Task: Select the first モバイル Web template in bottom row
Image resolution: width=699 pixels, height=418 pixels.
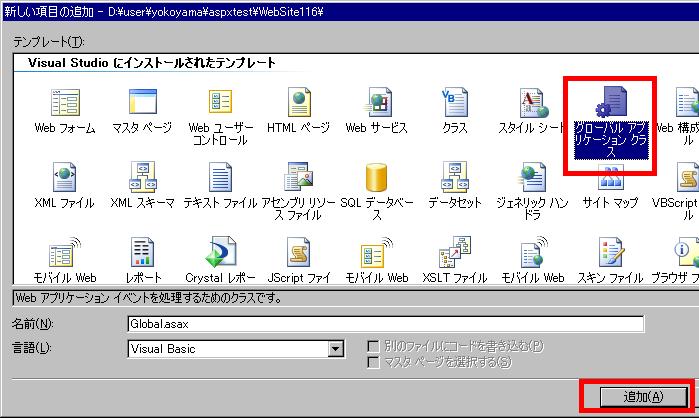Action: pos(65,252)
